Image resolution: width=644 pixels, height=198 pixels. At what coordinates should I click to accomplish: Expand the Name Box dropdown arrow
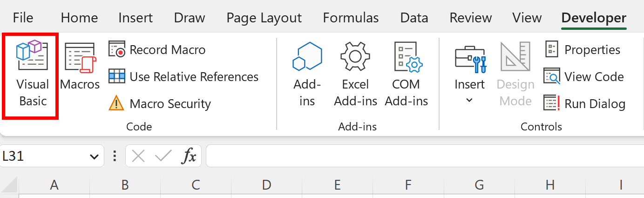point(94,157)
